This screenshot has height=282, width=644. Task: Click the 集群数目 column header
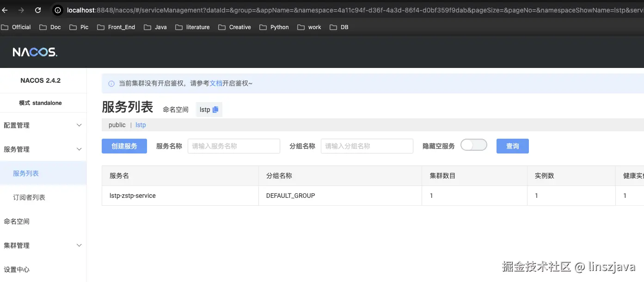pyautogui.click(x=475, y=176)
